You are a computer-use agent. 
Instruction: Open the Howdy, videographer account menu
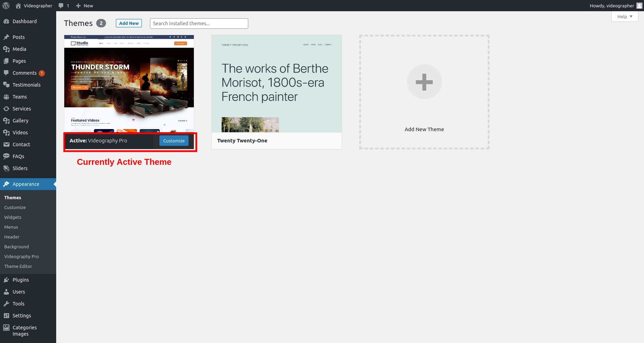616,6
